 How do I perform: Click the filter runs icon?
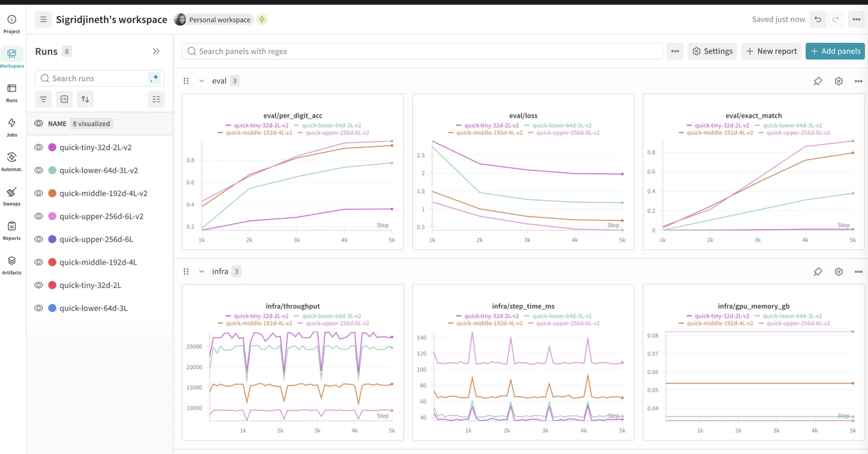click(43, 99)
